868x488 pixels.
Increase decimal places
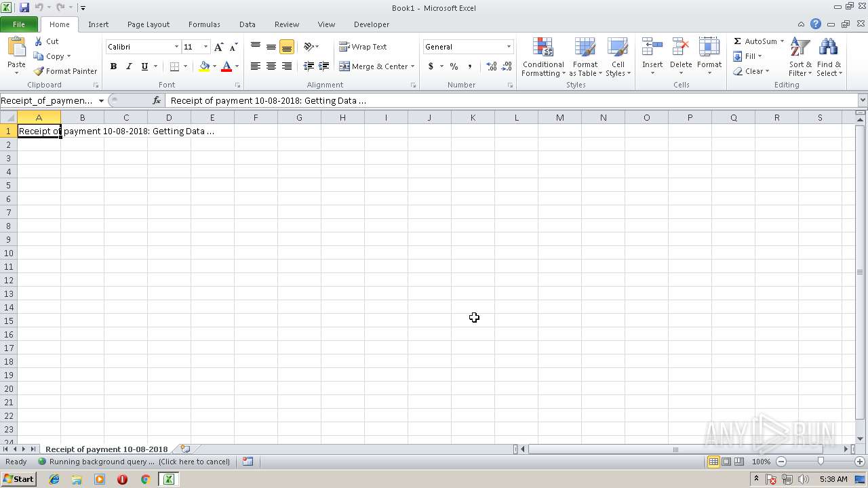(x=492, y=66)
